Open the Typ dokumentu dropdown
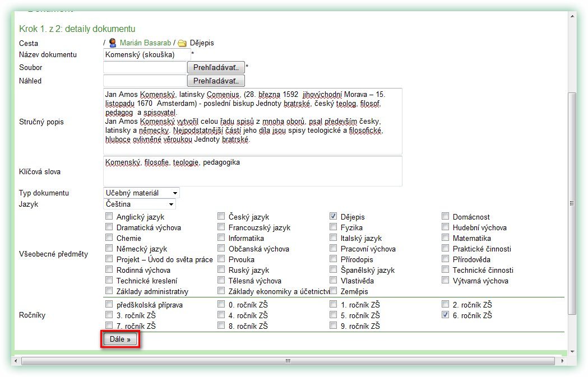588x377 pixels. point(141,193)
